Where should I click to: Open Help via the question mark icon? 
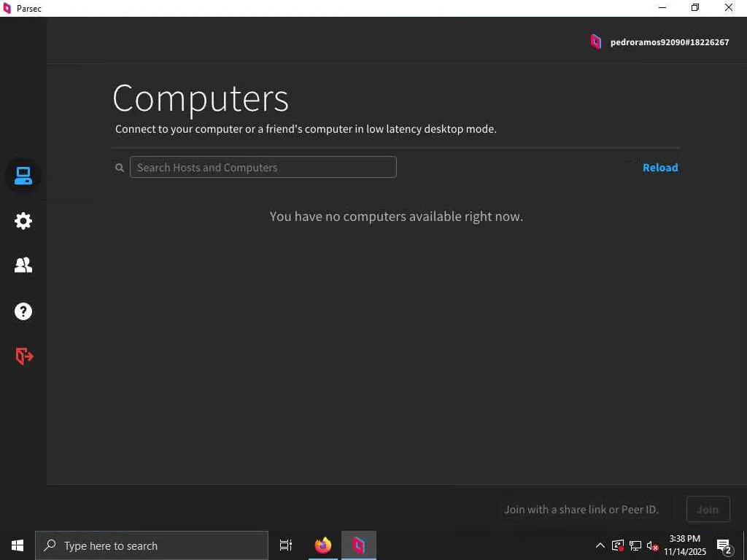pos(23,311)
